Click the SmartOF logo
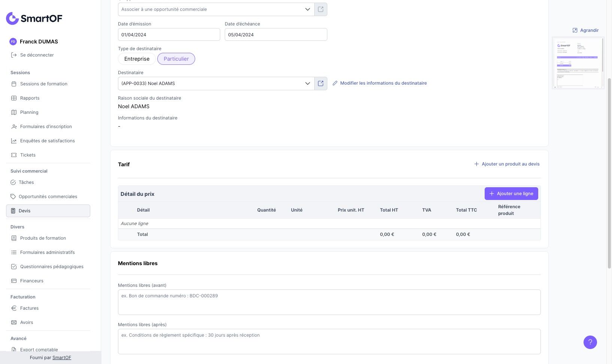The width and height of the screenshot is (612, 364). 34,18
